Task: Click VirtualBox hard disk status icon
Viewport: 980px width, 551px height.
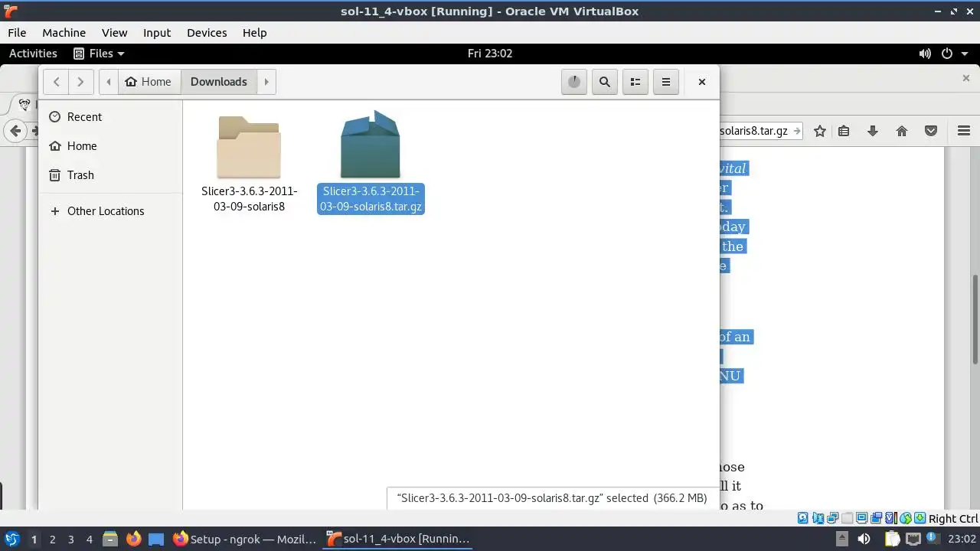Action: tap(802, 518)
